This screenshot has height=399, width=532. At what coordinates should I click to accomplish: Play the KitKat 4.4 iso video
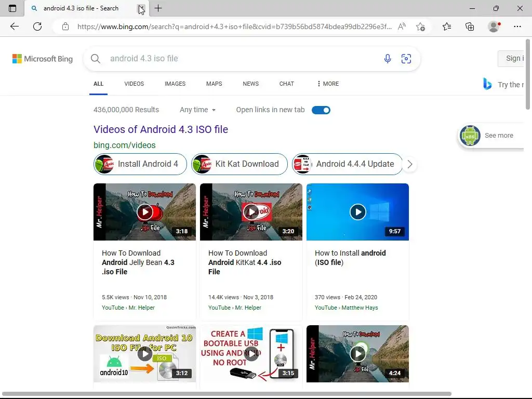point(251,212)
